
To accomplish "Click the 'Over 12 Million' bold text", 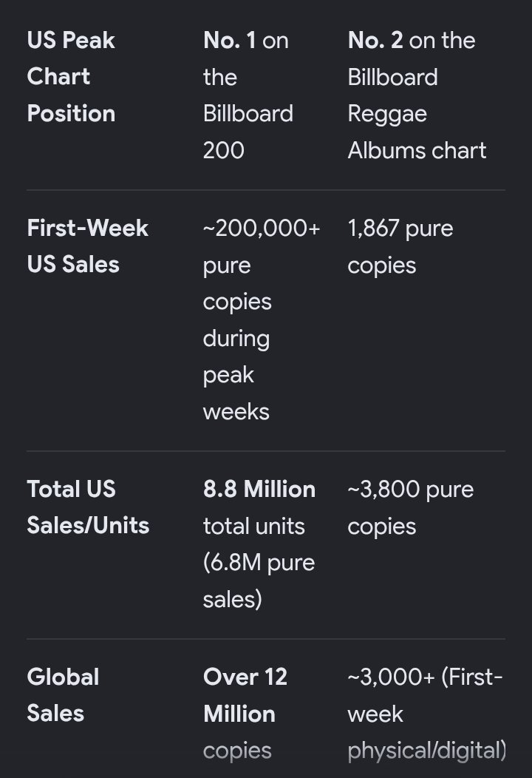I will [245, 696].
